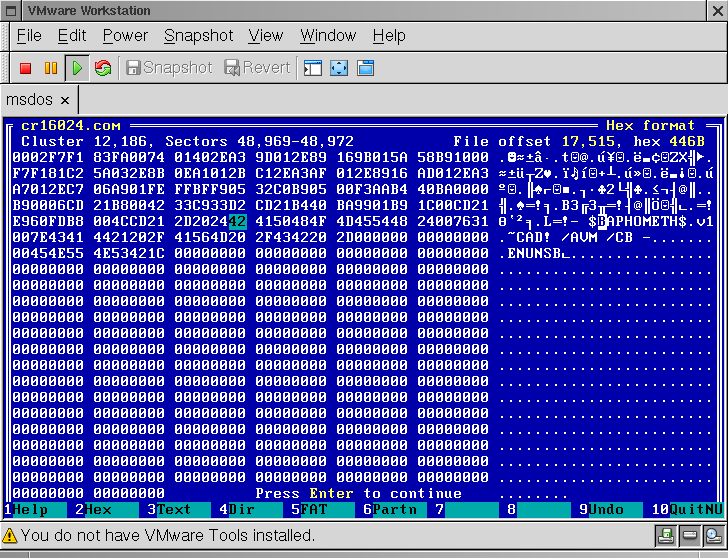The image size is (728, 558).
Task: Close the msdos tab
Action: (x=65, y=100)
